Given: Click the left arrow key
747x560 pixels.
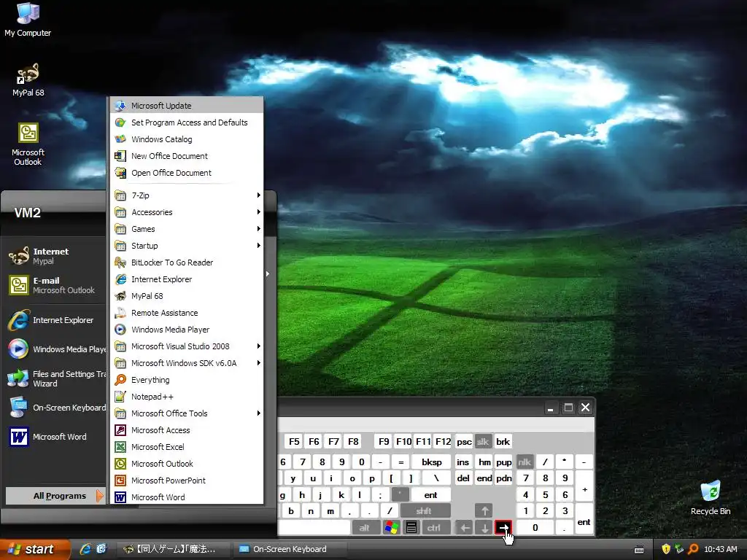Looking at the screenshot, I should [465, 528].
